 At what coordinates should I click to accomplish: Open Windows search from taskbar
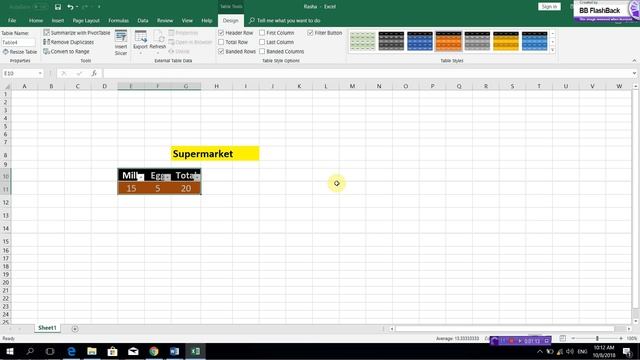click(30, 351)
